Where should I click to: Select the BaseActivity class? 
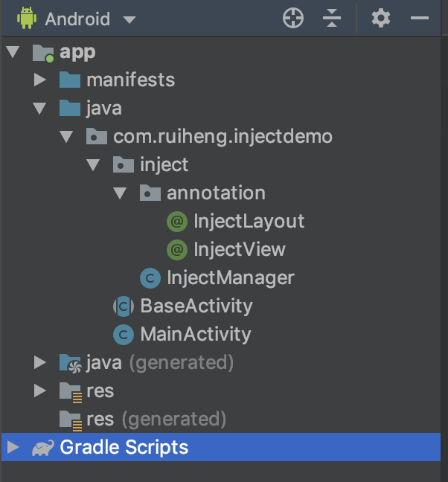pos(196,306)
